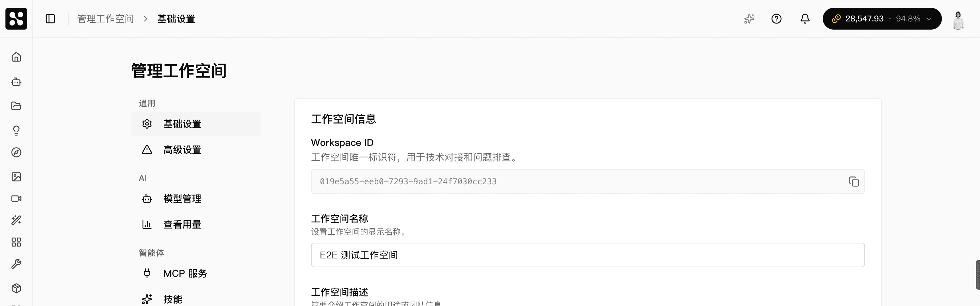This screenshot has height=306, width=980.
Task: Open the Home icon in left rail
Action: 16,57
